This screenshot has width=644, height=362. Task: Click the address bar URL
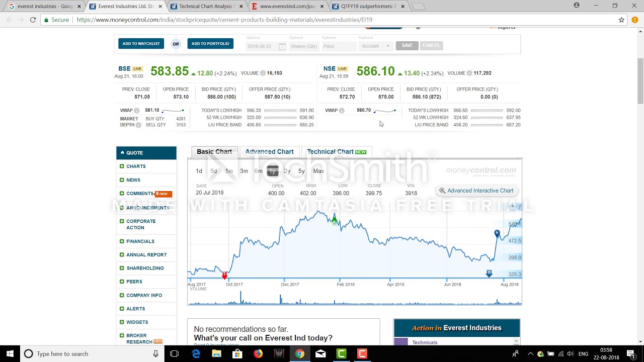click(x=224, y=20)
